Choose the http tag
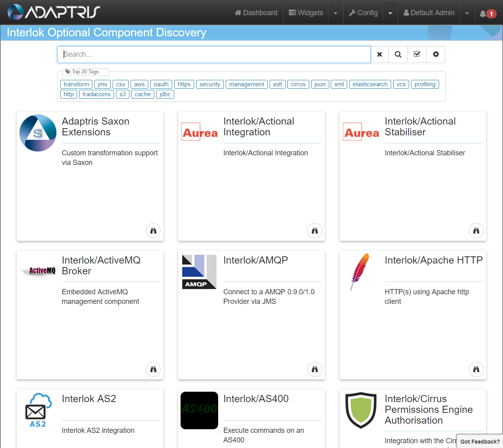The image size is (503, 448). pyautogui.click(x=69, y=94)
